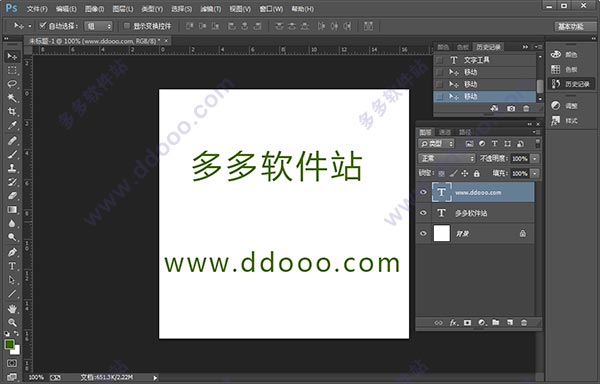This screenshot has width=600, height=384.
Task: Create new snapshot with camera icon
Action: point(511,109)
